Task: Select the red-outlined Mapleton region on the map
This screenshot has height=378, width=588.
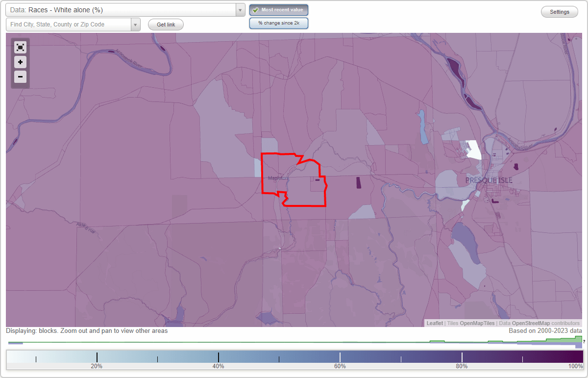Action: tap(293, 181)
